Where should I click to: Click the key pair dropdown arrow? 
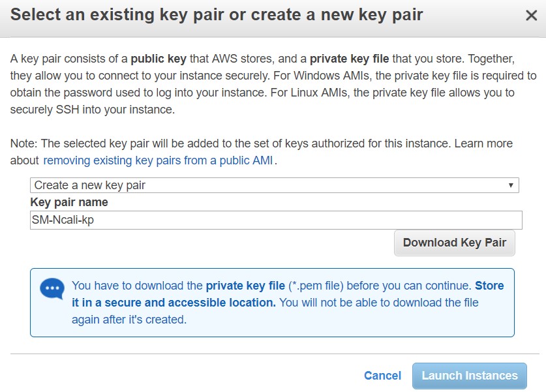tap(511, 185)
